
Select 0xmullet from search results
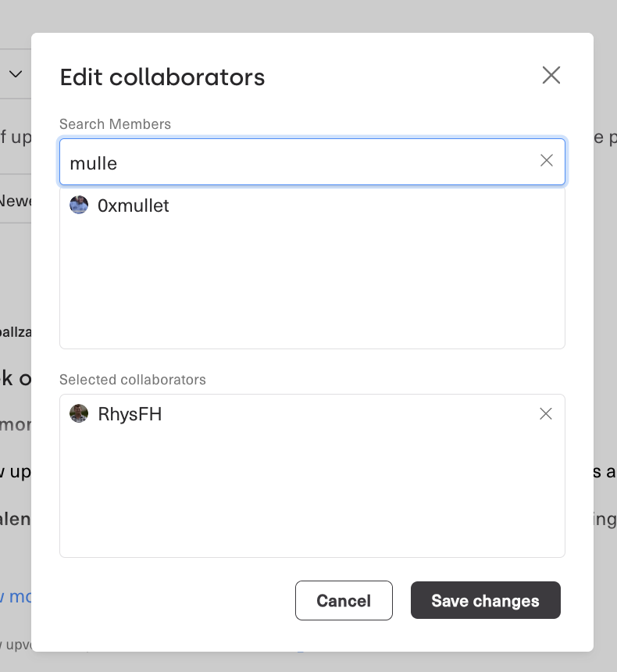(133, 206)
